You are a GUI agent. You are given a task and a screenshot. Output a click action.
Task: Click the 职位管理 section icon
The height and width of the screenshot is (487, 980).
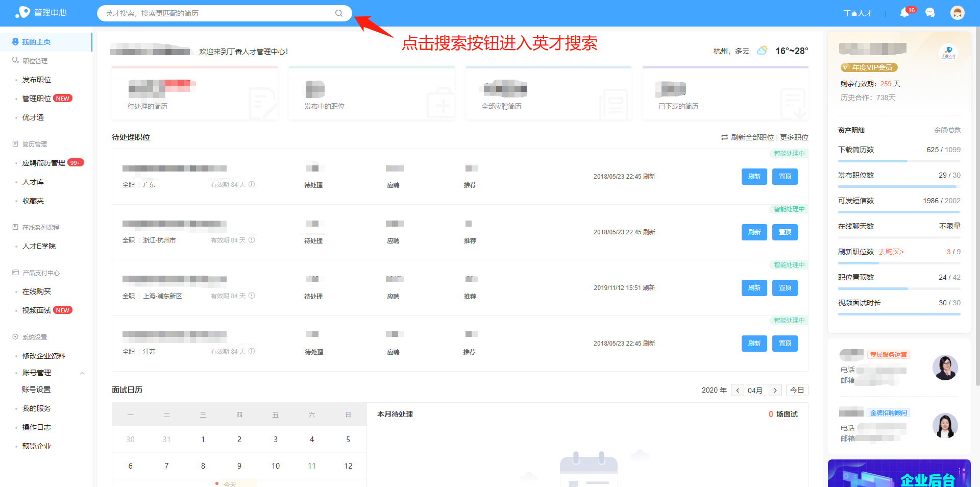point(15,61)
